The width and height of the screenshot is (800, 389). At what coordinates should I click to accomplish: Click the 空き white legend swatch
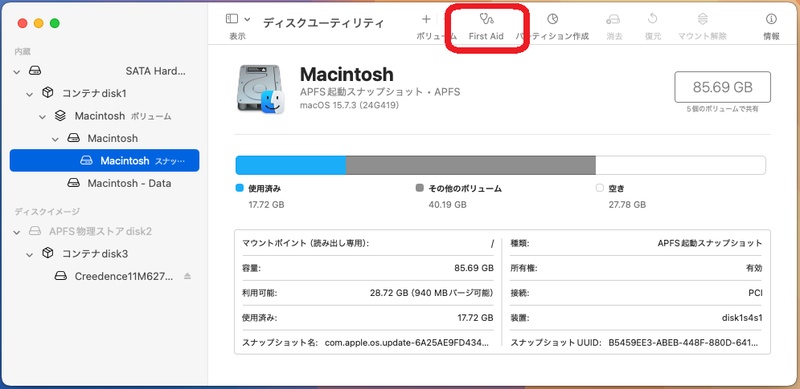point(599,188)
